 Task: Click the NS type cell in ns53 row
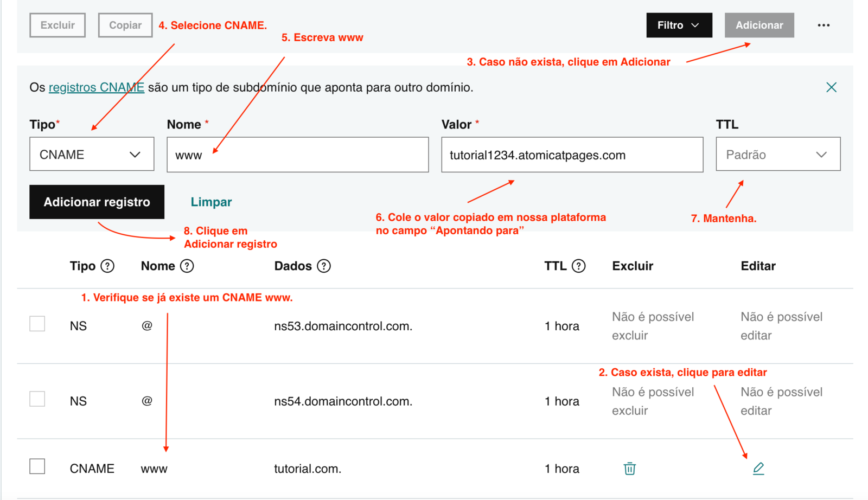click(78, 326)
